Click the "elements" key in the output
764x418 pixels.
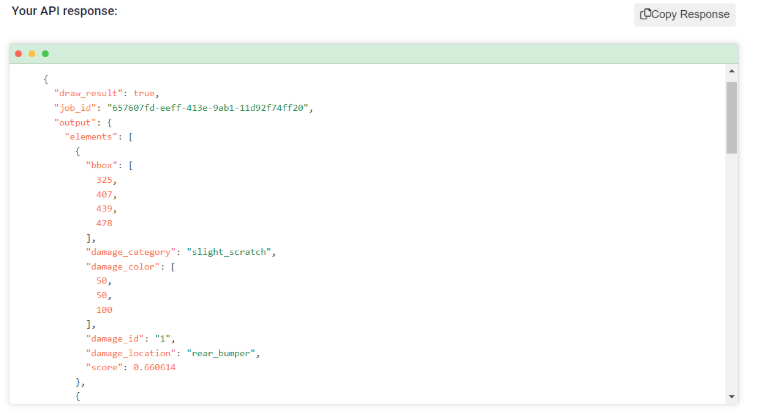(x=91, y=137)
